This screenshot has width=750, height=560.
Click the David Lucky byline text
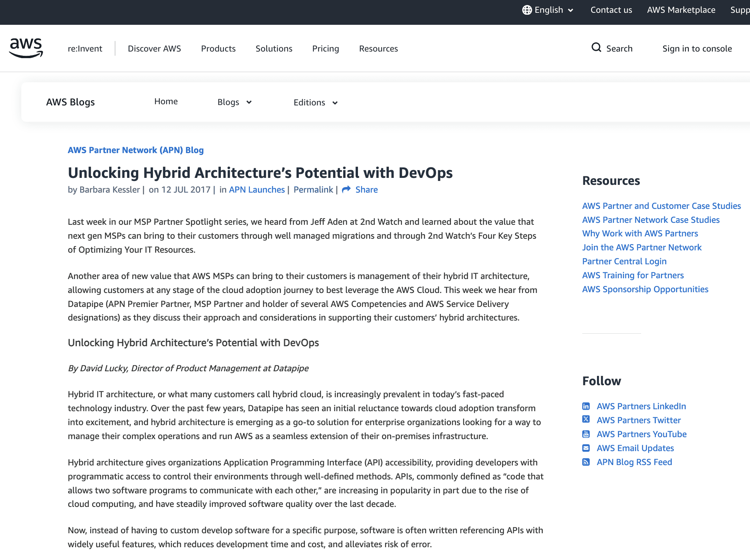(188, 368)
